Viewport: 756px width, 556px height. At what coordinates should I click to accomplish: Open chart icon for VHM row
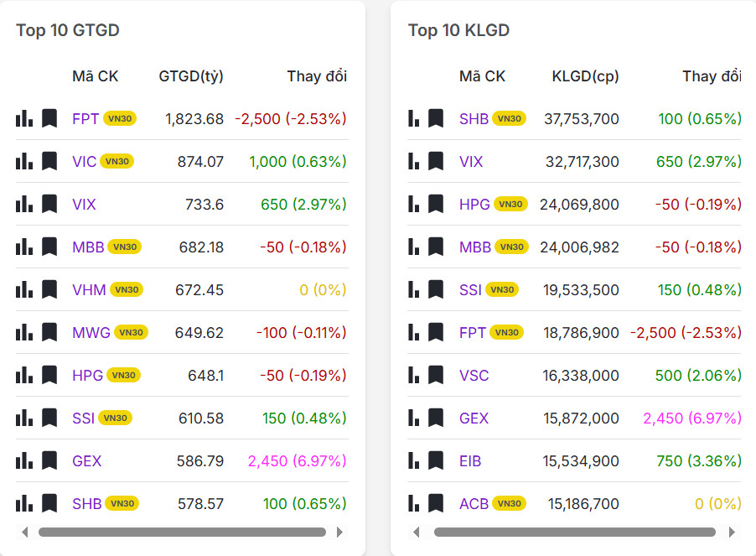coord(24,289)
